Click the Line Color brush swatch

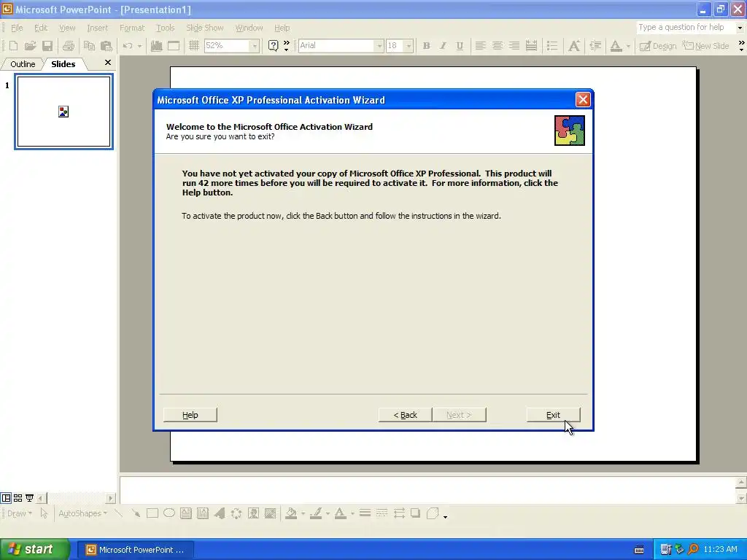(x=315, y=513)
